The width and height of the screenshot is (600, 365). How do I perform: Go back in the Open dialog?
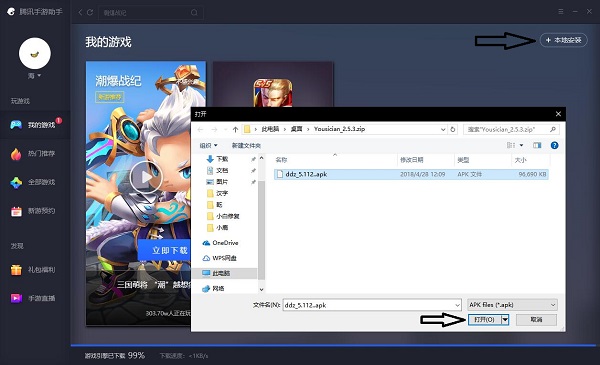pos(200,129)
